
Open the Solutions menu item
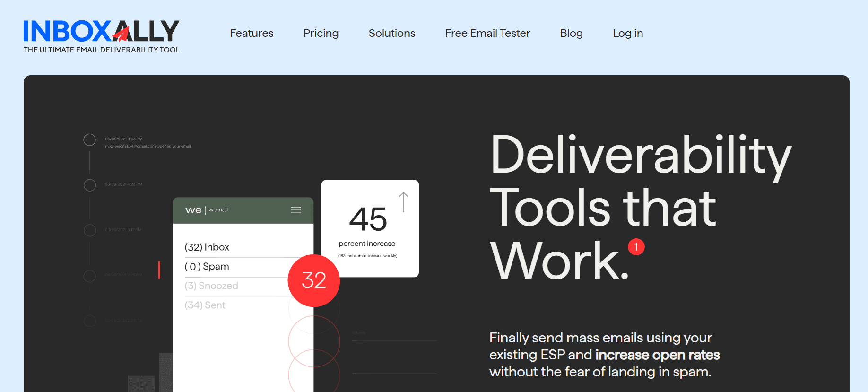pyautogui.click(x=392, y=33)
